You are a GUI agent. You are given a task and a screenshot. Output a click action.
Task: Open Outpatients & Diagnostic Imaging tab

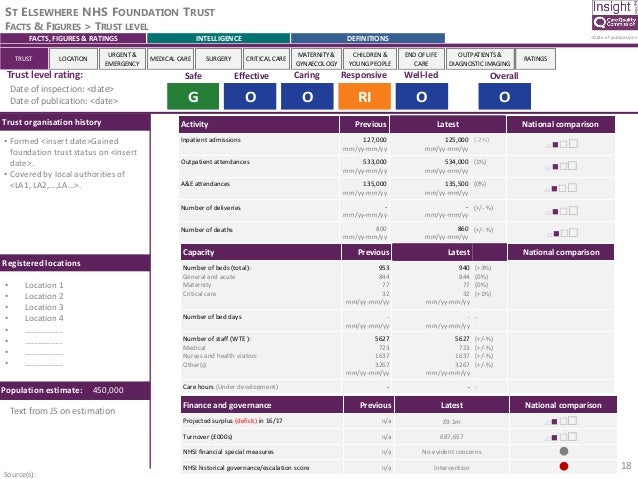pos(480,59)
